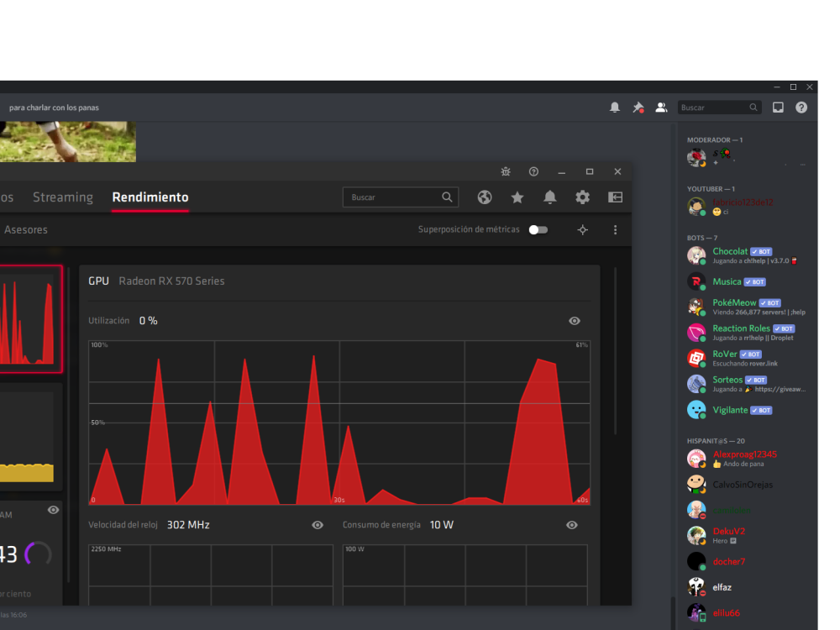Click the Sorteos bot name
This screenshot has width=840, height=630.
point(727,380)
